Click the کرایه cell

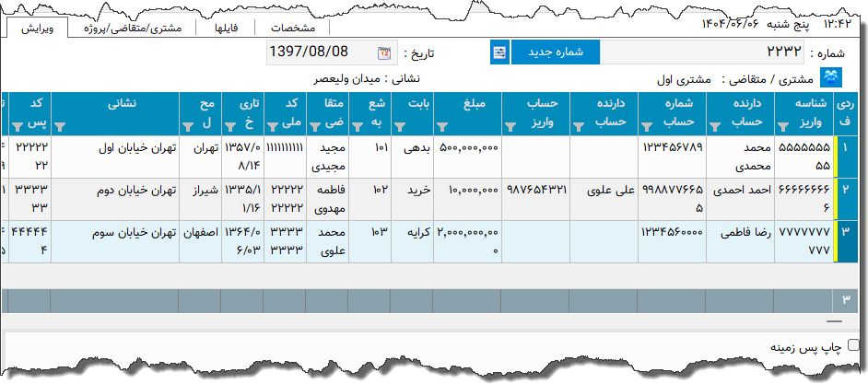point(412,241)
